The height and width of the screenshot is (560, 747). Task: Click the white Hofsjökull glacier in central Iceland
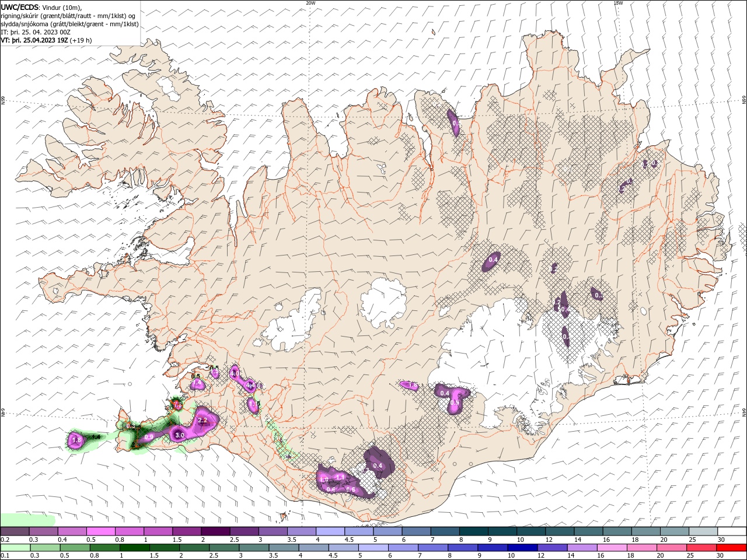point(383,302)
